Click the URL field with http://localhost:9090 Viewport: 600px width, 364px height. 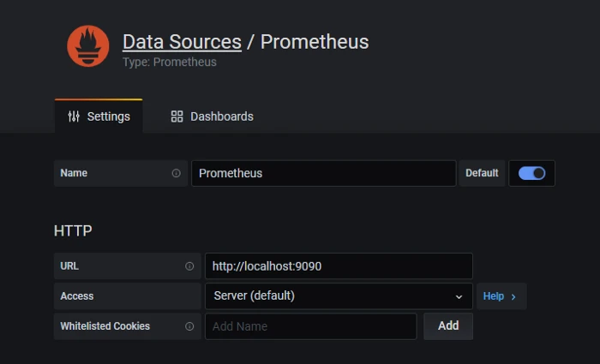339,266
